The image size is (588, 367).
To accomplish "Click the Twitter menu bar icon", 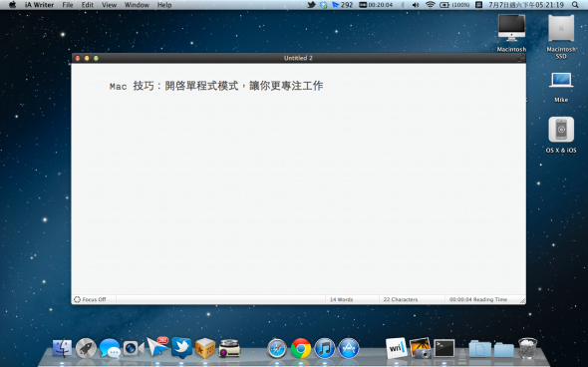I will coord(311,5).
